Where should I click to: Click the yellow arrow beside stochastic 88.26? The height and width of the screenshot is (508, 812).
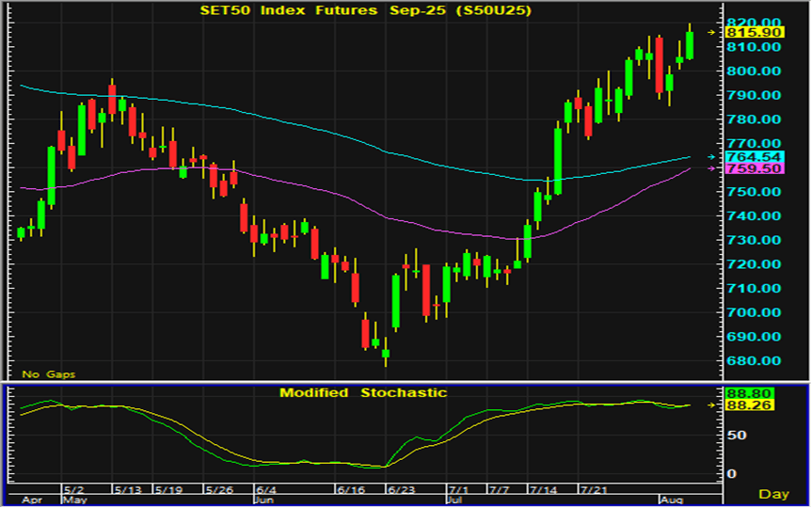710,405
